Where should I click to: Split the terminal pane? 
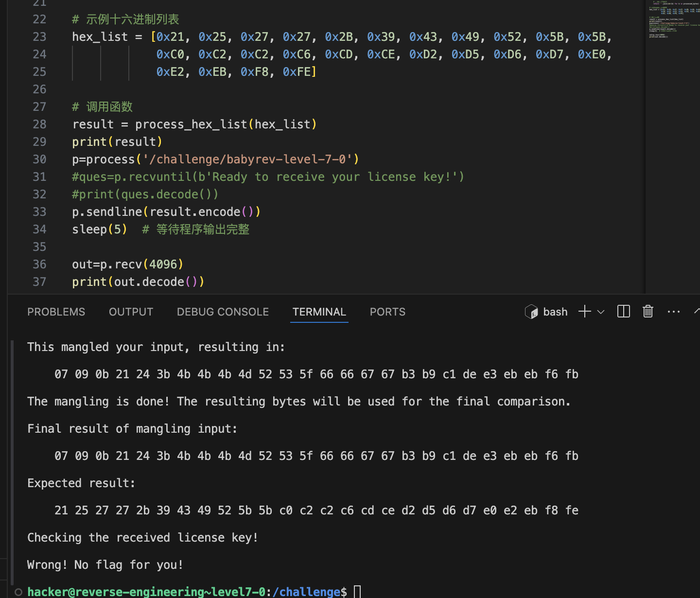(x=623, y=312)
